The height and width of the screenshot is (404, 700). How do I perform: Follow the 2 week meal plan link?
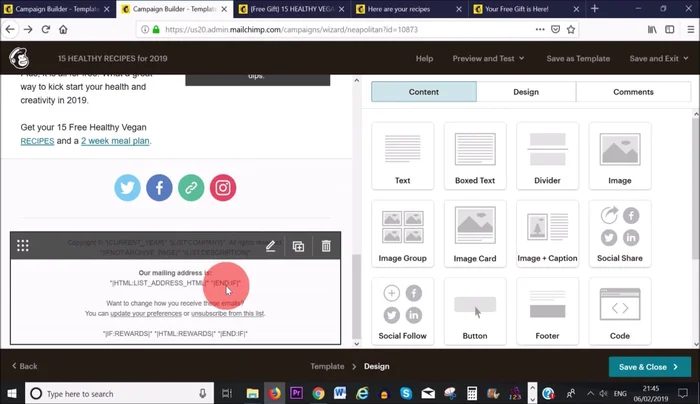[x=115, y=141]
